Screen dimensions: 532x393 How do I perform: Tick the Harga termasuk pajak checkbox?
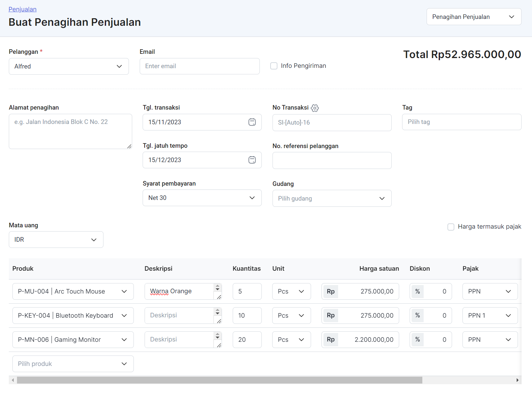[451, 227]
